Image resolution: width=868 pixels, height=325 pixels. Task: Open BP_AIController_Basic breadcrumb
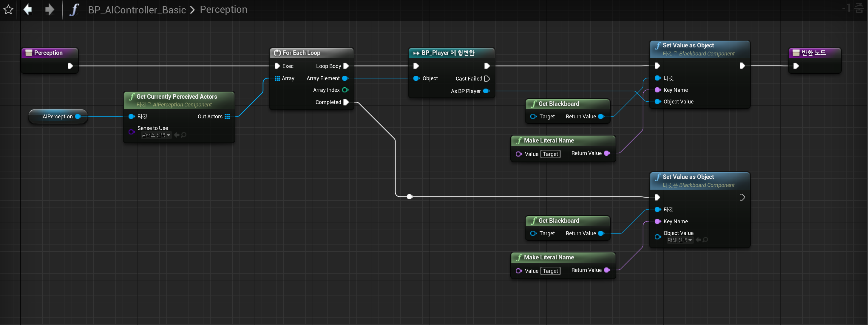[x=137, y=10]
